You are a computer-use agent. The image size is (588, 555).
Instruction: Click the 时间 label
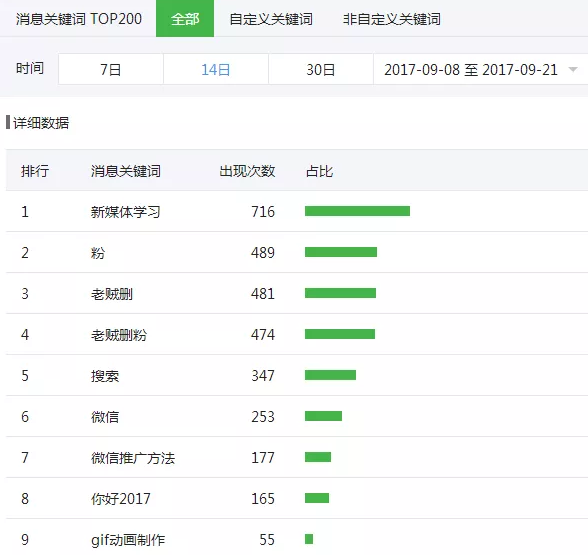click(30, 68)
